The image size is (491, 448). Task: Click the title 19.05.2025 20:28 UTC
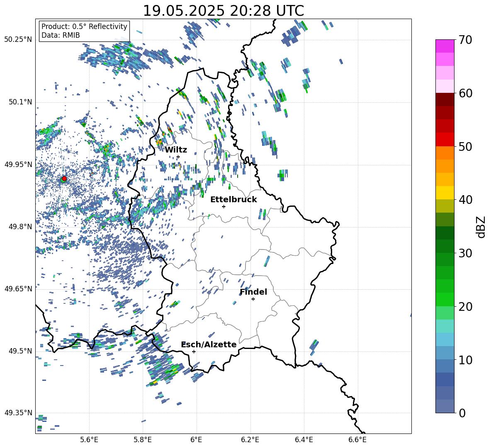pos(223,11)
